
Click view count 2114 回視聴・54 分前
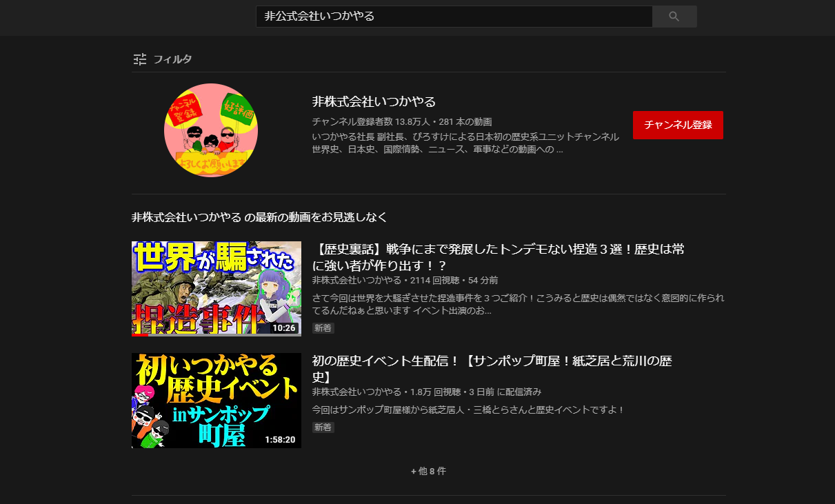coord(454,280)
